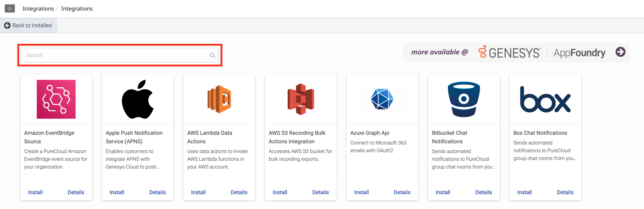Image resolution: width=644 pixels, height=209 pixels.
Task: Install Apple Push Notification Service
Action: tap(117, 192)
